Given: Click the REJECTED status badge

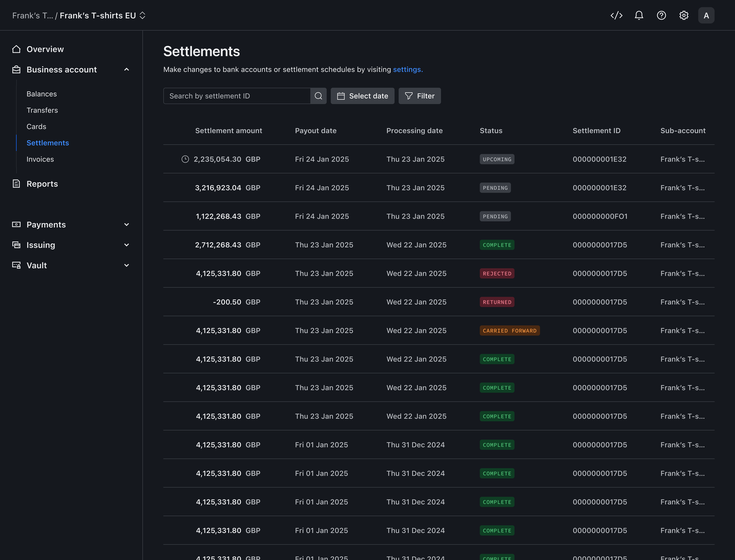Looking at the screenshot, I should [497, 273].
